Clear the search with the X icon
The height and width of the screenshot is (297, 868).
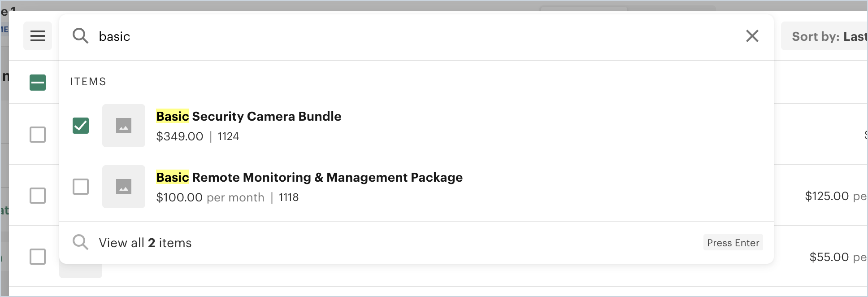coord(752,36)
